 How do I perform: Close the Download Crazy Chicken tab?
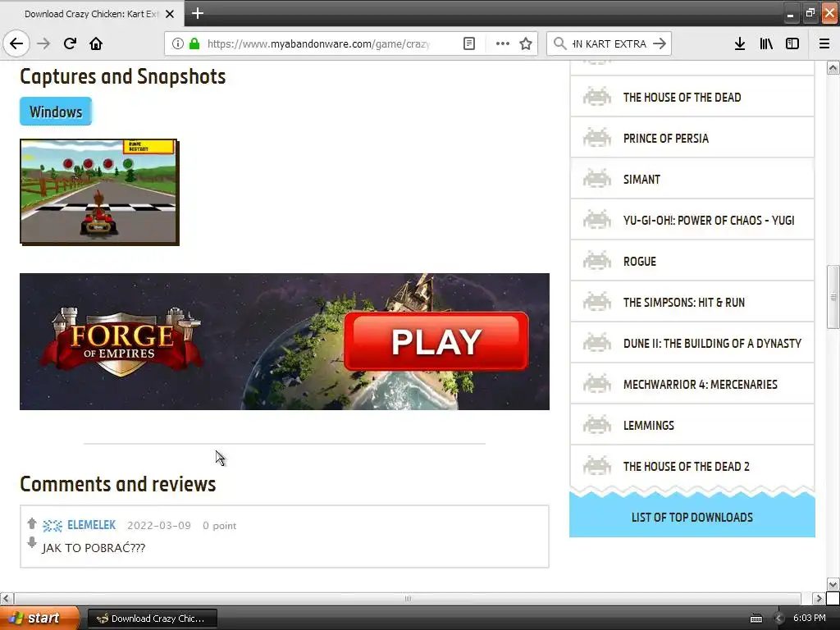click(170, 14)
